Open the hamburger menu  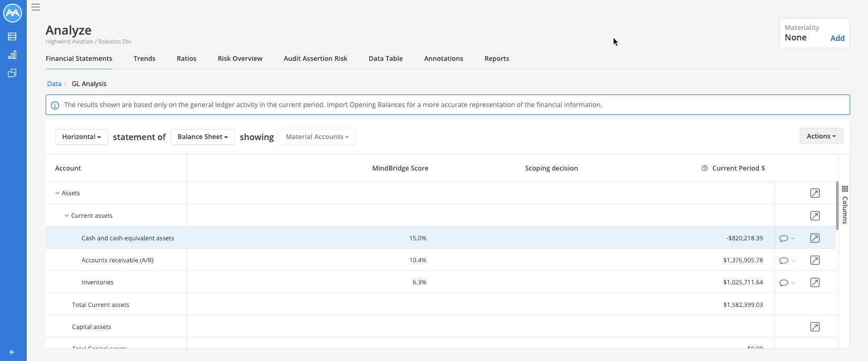(36, 7)
